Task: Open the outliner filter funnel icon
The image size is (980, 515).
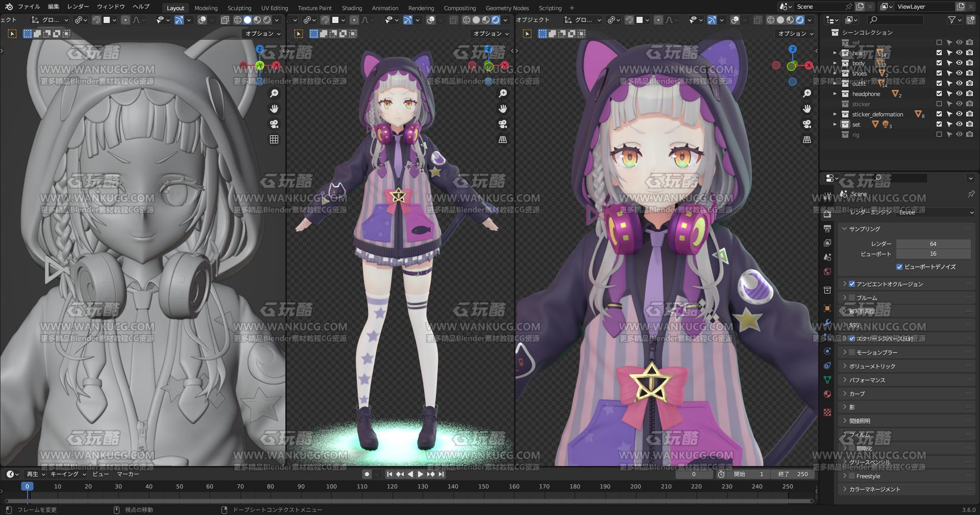Action: [x=952, y=20]
